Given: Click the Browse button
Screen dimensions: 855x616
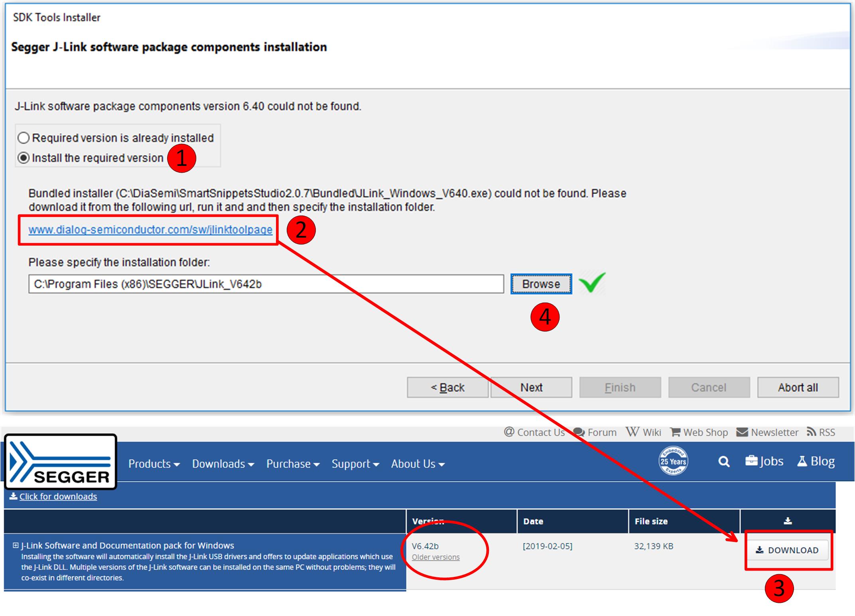Looking at the screenshot, I should point(541,284).
